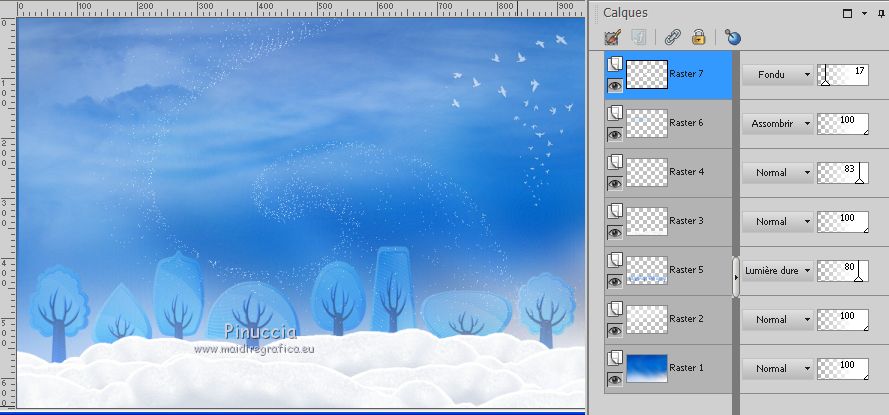Toggle visibility of Raster 4 layer
The height and width of the screenshot is (415, 889).
(615, 183)
